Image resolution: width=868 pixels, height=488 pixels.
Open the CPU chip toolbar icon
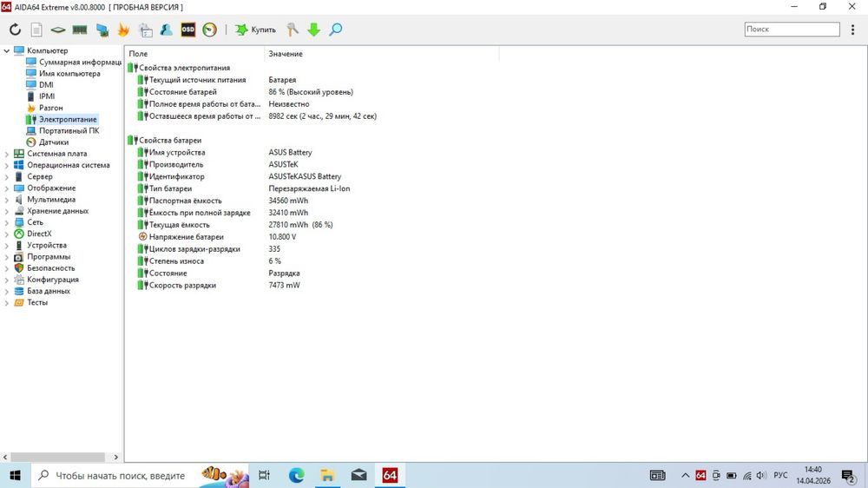57,30
